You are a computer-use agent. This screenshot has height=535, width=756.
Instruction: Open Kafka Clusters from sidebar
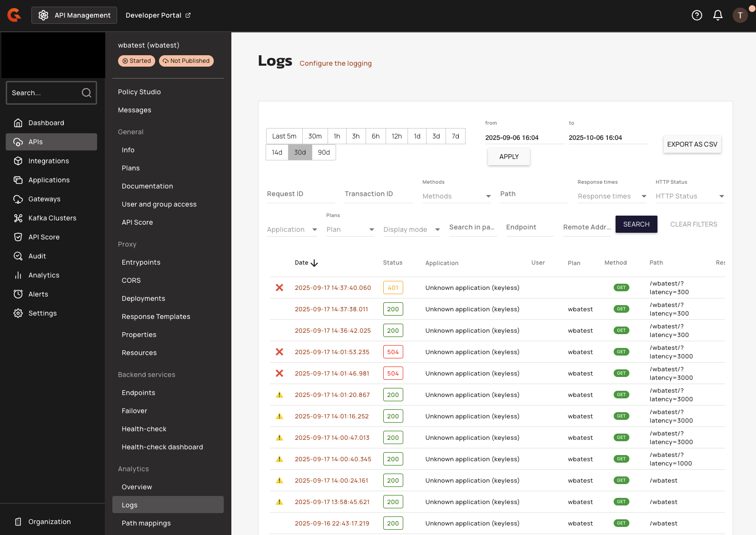(52, 218)
